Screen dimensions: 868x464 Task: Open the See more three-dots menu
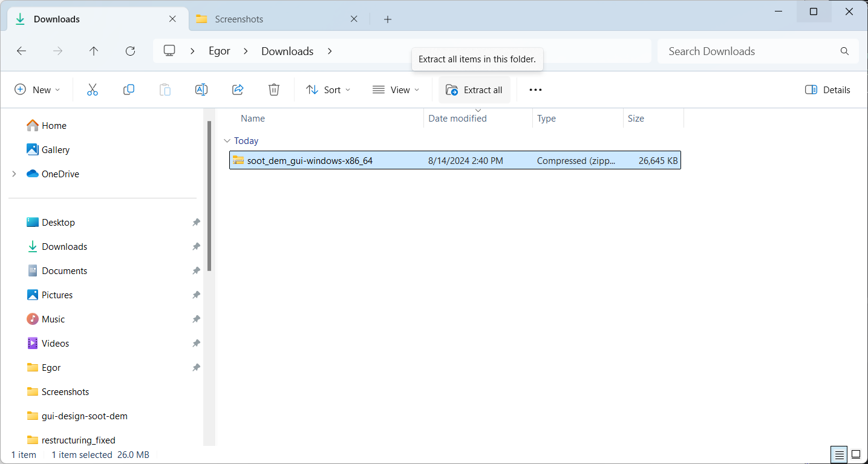[535, 90]
